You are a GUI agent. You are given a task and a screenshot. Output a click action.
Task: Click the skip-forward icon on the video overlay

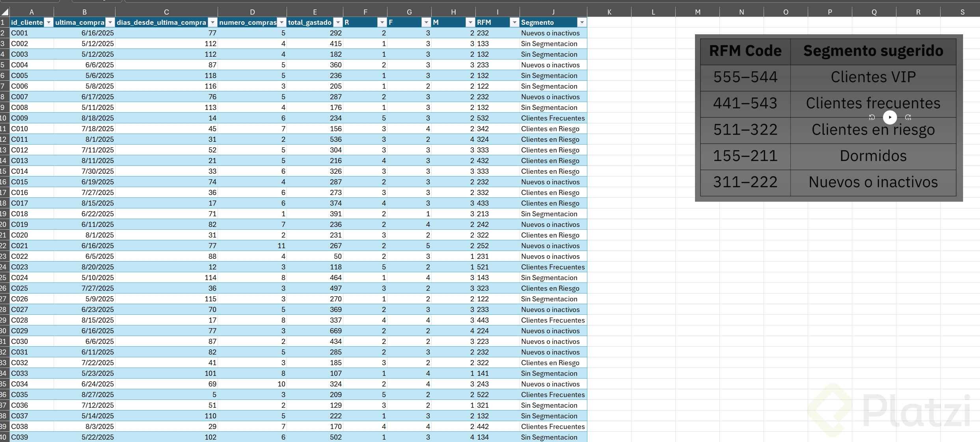point(908,117)
